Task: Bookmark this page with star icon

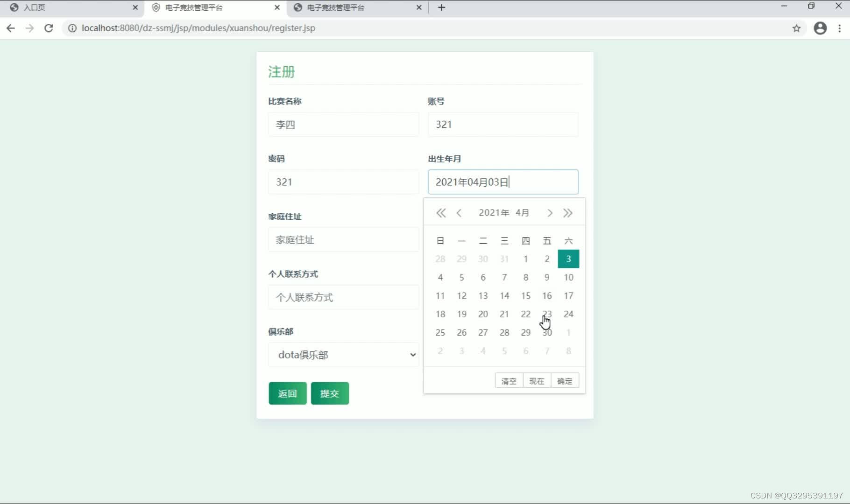Action: [x=796, y=28]
